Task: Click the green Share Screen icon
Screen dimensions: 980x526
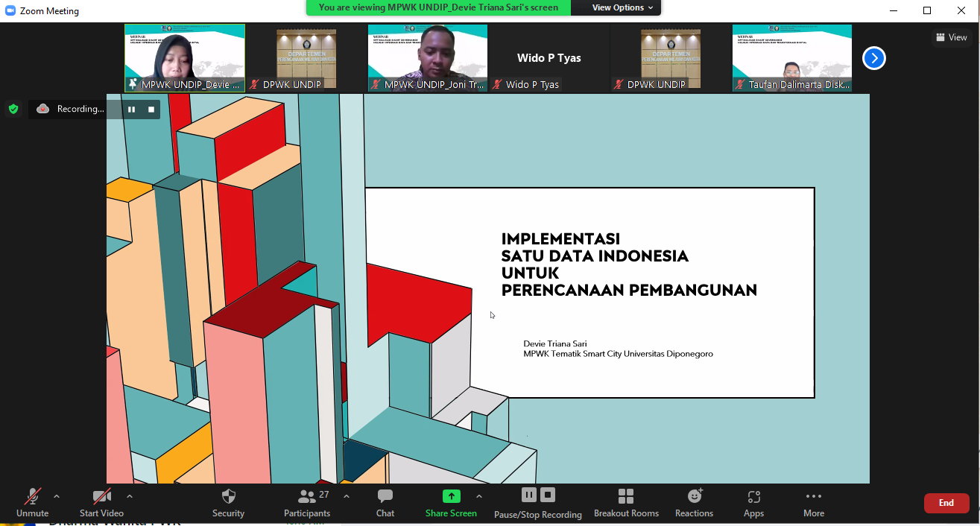Action: (x=451, y=497)
